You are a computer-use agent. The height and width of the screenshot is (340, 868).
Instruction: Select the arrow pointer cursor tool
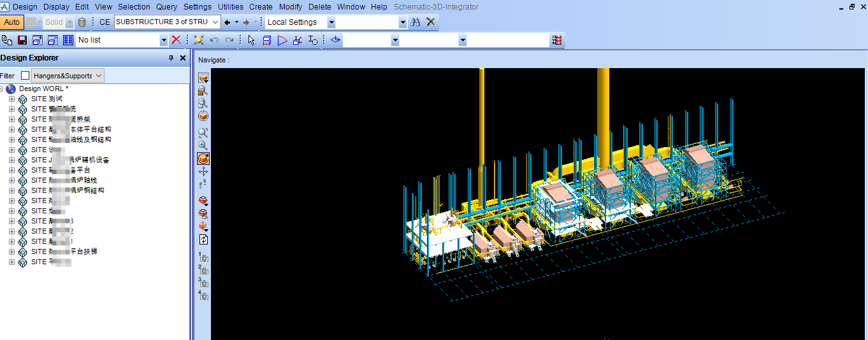[251, 40]
